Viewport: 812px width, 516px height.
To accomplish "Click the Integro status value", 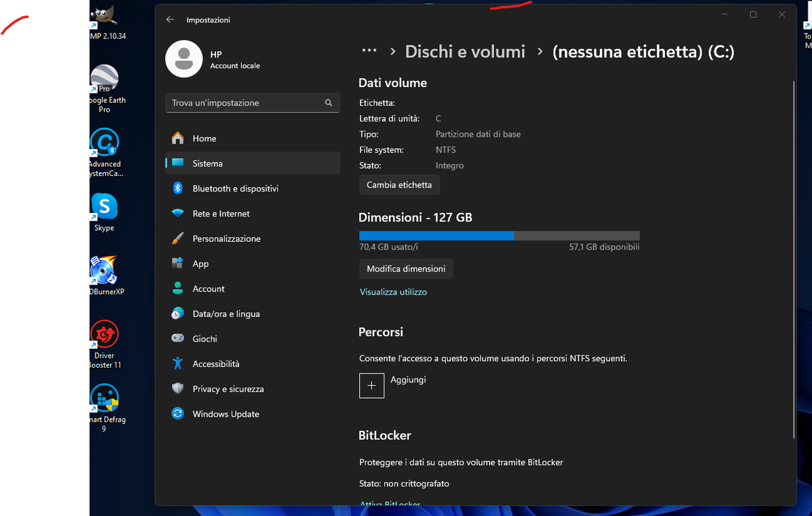I will click(x=450, y=166).
